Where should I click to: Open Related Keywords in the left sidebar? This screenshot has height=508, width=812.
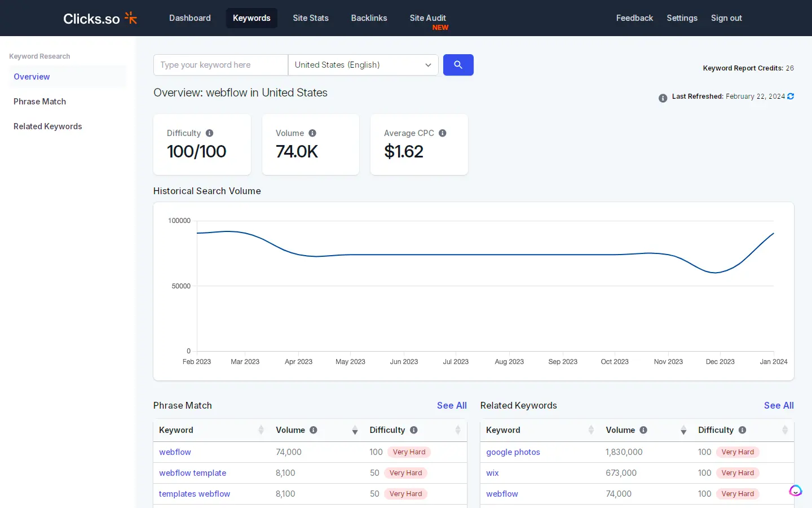click(x=68, y=126)
